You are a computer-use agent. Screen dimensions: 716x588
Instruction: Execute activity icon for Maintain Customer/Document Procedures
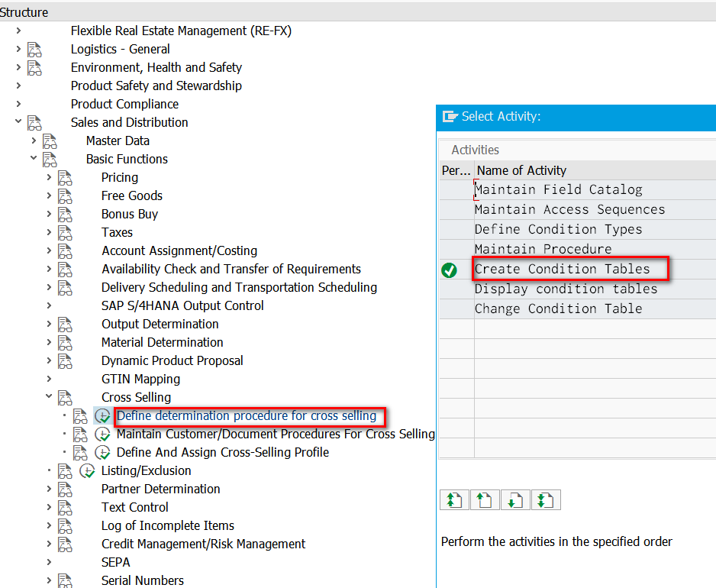tap(103, 434)
